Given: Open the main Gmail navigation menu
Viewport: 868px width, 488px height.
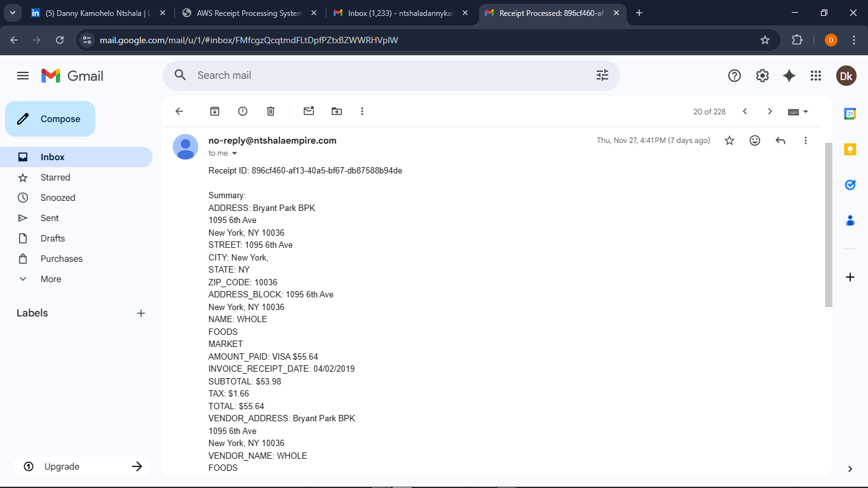Looking at the screenshot, I should pyautogui.click(x=22, y=75).
